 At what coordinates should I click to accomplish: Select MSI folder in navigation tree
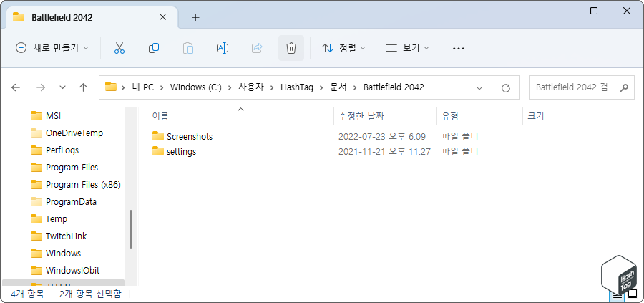coord(54,116)
